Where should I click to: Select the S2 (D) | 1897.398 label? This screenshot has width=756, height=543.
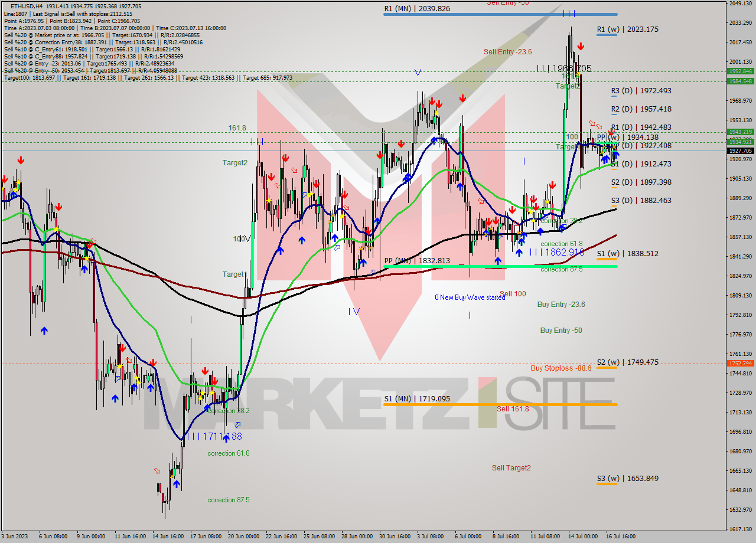click(x=641, y=182)
